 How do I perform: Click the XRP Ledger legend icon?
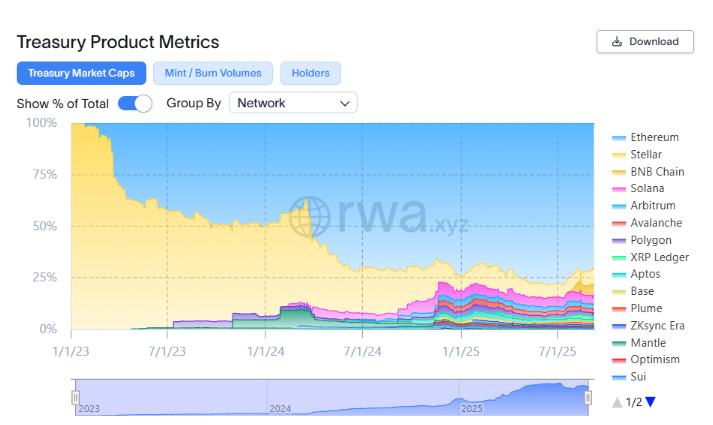[x=618, y=258]
